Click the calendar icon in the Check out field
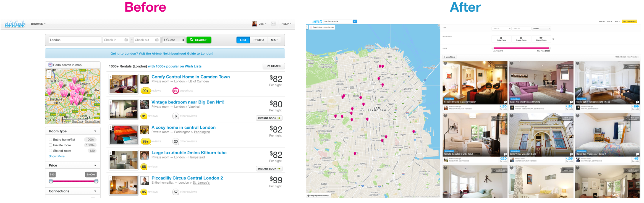The image size is (644, 203). 157,40
